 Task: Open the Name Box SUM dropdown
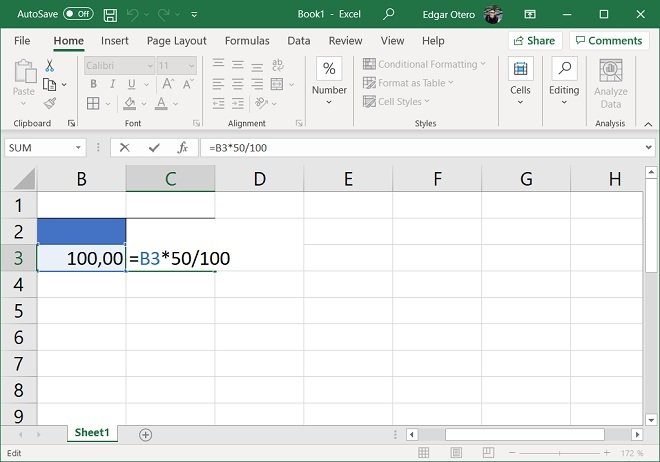(78, 148)
